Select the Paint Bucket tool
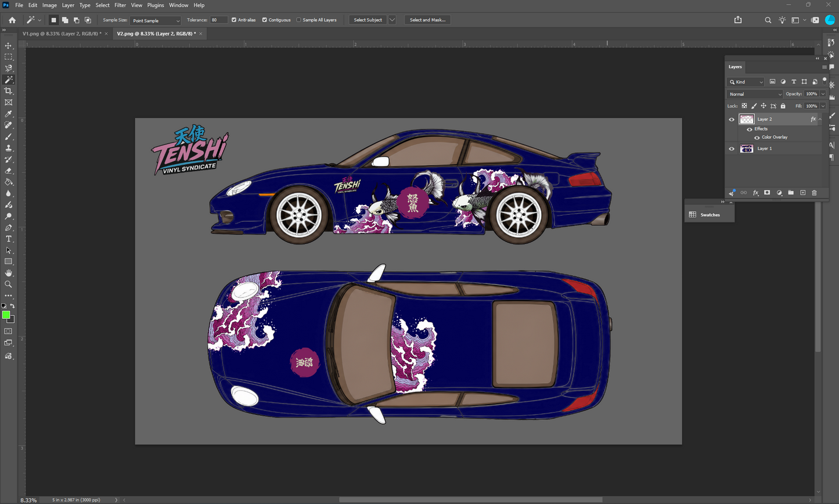The image size is (839, 504). (8, 182)
